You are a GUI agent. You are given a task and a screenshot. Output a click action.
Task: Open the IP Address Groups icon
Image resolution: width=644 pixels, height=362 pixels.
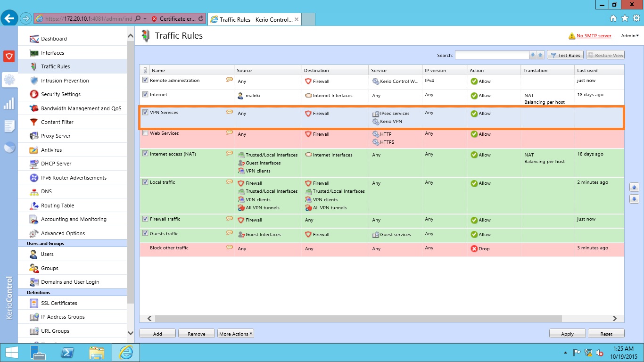[33, 317]
